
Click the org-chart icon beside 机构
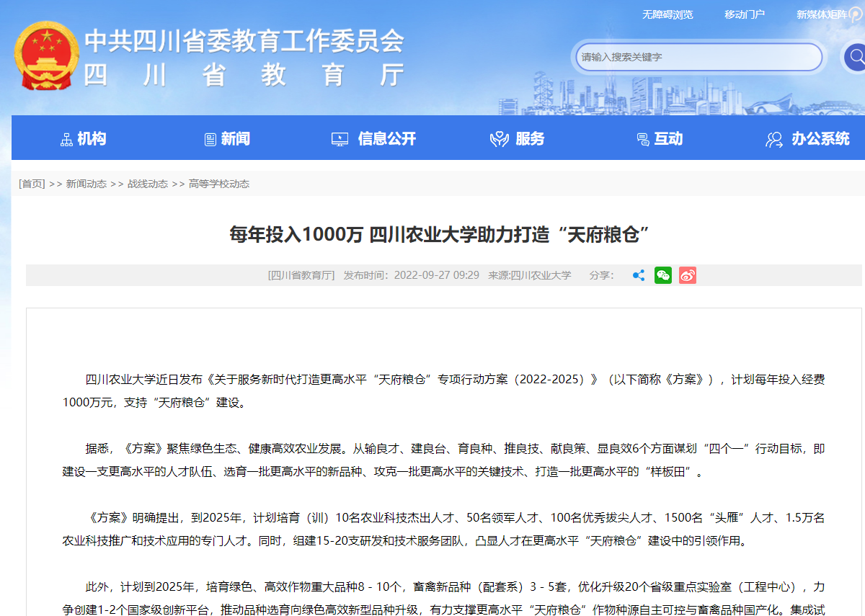click(x=66, y=139)
